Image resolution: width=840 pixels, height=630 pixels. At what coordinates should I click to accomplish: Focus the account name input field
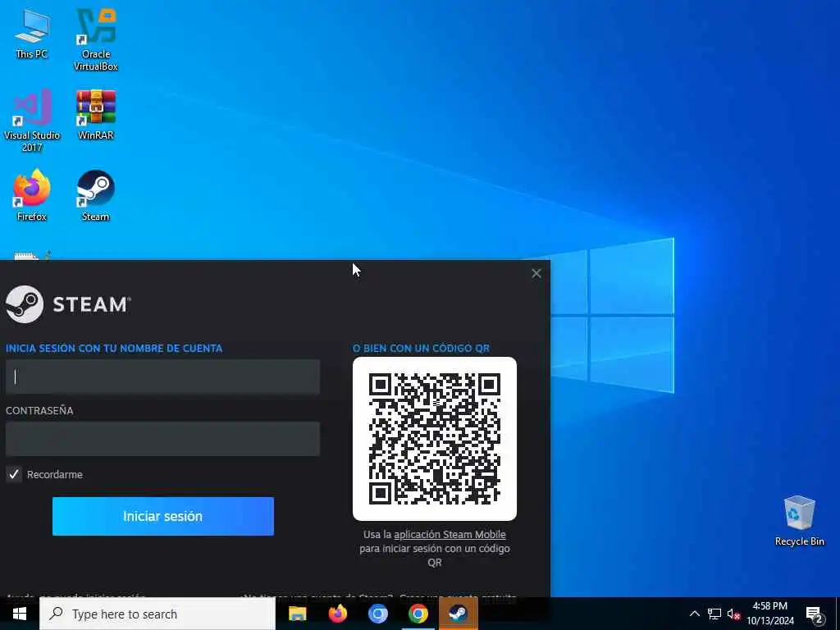tap(163, 377)
